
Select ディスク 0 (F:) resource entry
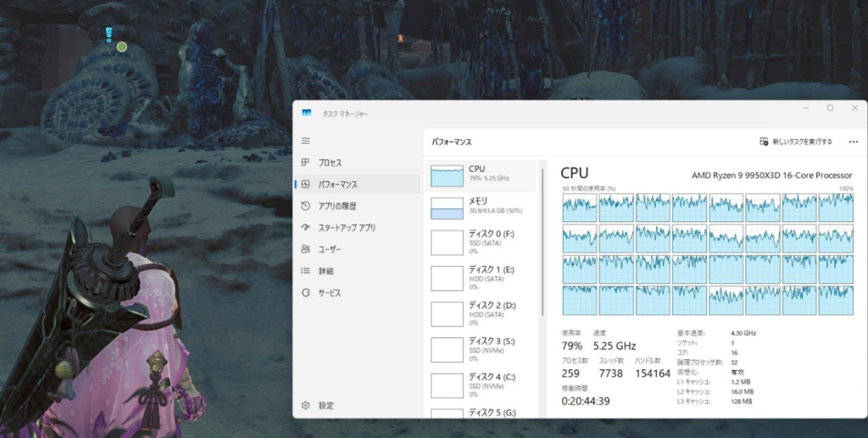coord(481,242)
